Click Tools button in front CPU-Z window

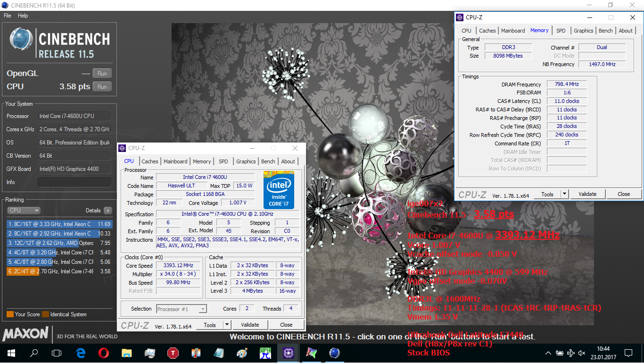coord(210,325)
